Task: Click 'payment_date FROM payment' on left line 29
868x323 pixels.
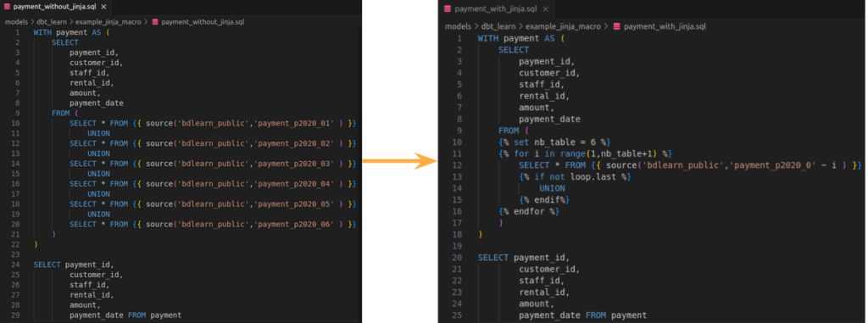Action: [125, 315]
